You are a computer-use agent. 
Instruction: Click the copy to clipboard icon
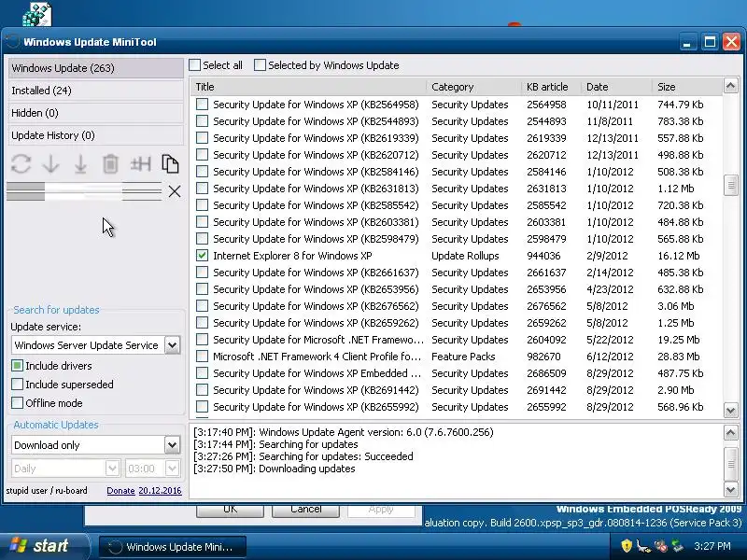point(170,164)
